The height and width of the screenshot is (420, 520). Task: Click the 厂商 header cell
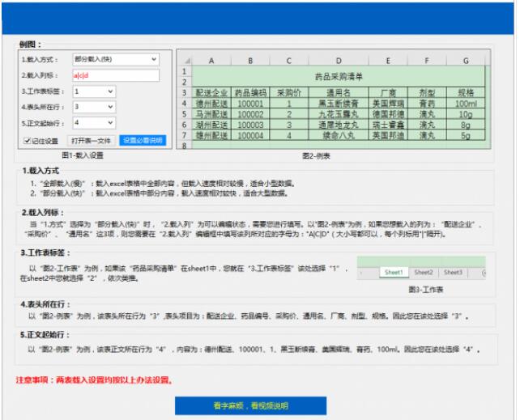tap(388, 93)
